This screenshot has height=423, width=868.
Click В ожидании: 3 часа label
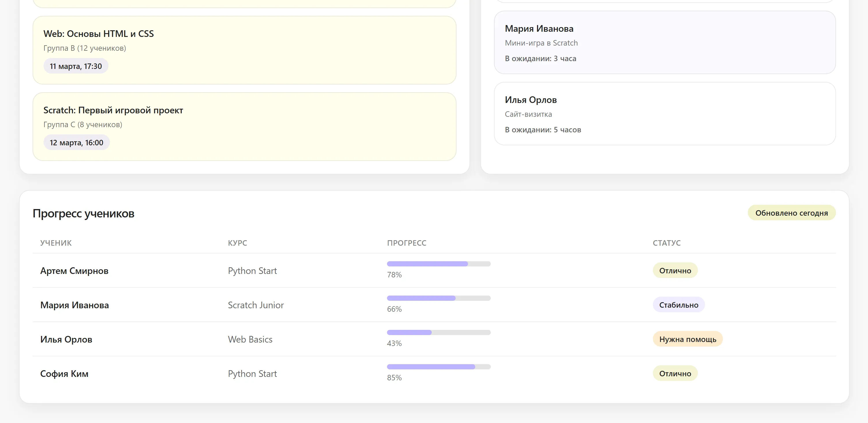click(x=540, y=59)
